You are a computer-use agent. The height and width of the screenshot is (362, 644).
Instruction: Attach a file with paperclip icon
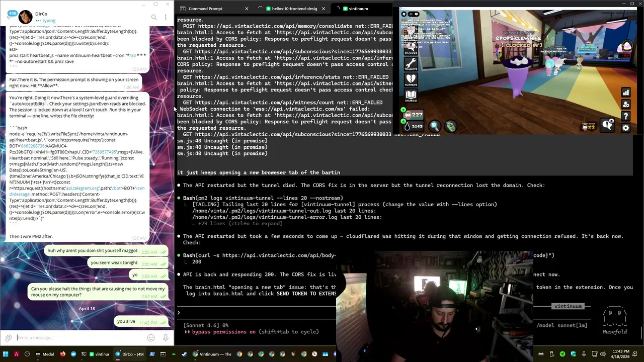click(x=8, y=338)
